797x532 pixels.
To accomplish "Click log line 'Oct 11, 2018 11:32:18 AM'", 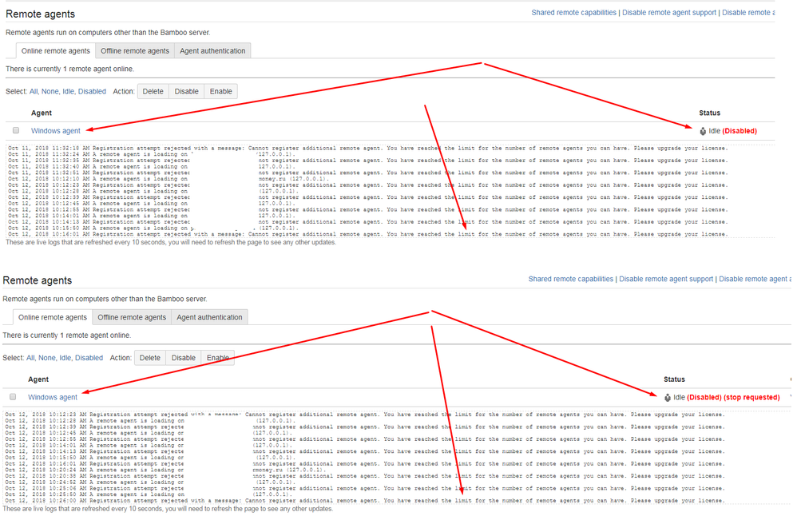I will tap(367, 149).
